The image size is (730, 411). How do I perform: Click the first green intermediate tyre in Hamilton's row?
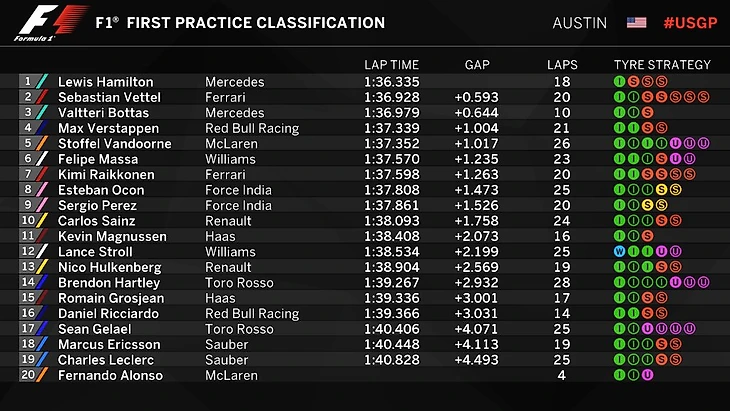(x=619, y=82)
